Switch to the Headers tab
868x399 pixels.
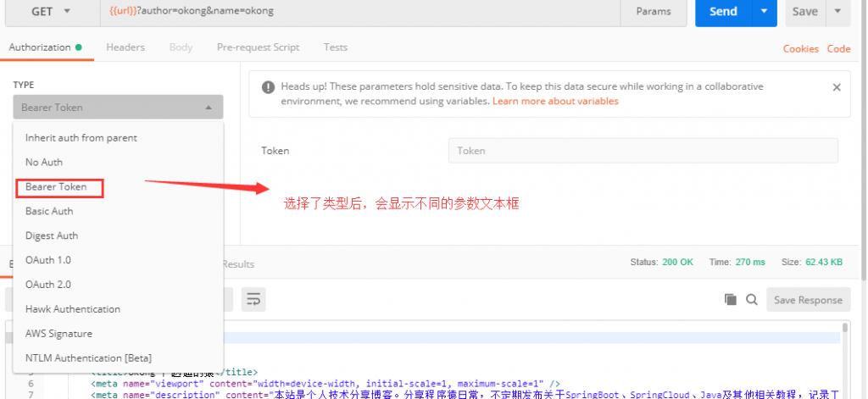pos(125,47)
